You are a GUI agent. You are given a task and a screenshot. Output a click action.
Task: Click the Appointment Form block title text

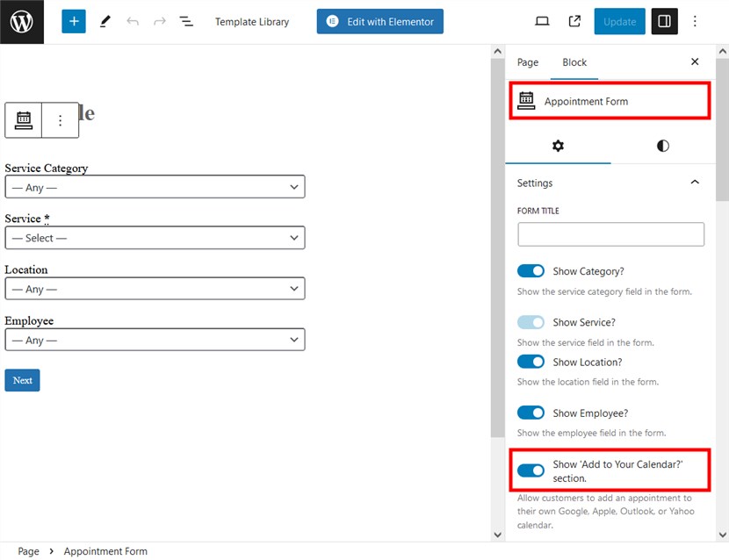click(x=586, y=101)
